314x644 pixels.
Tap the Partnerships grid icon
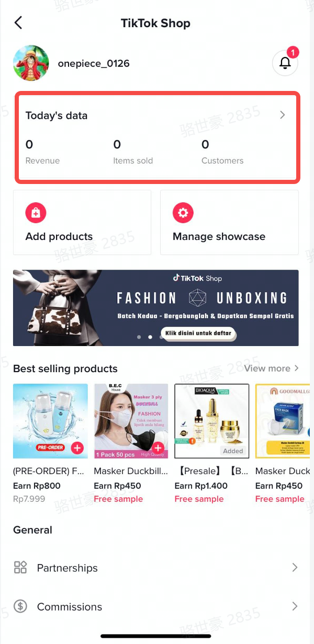[20, 568]
